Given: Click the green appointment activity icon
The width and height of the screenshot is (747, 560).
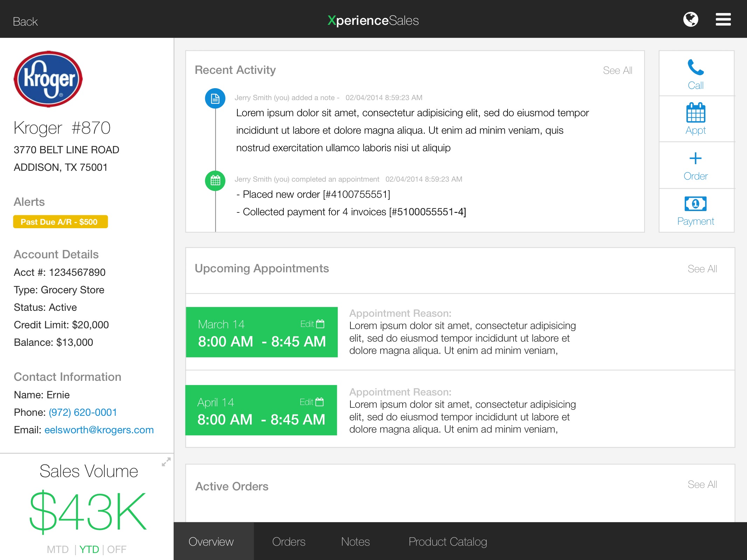Looking at the screenshot, I should point(215,181).
